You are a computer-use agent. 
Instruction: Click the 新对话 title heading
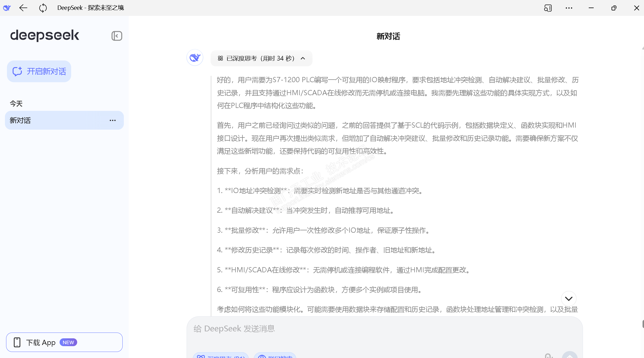(x=388, y=36)
